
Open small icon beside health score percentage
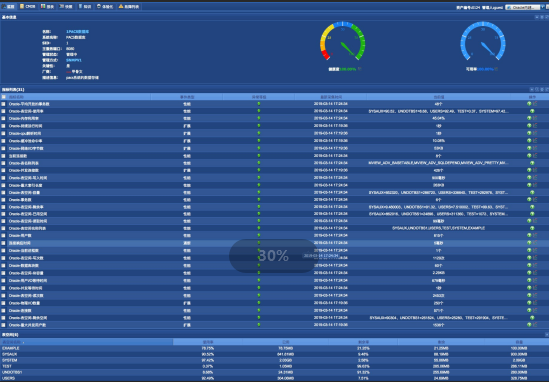click(360, 69)
